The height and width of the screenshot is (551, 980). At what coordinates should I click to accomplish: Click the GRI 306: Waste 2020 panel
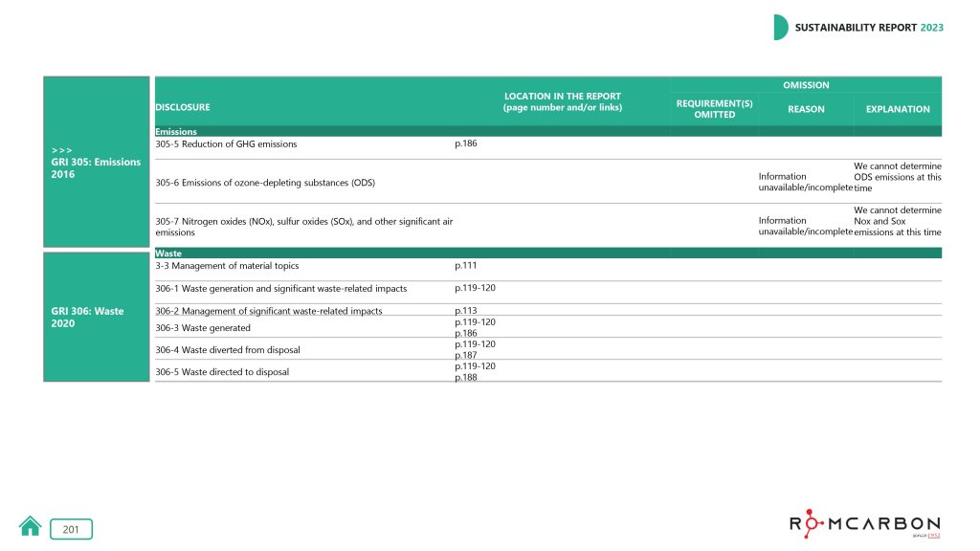coord(96,317)
